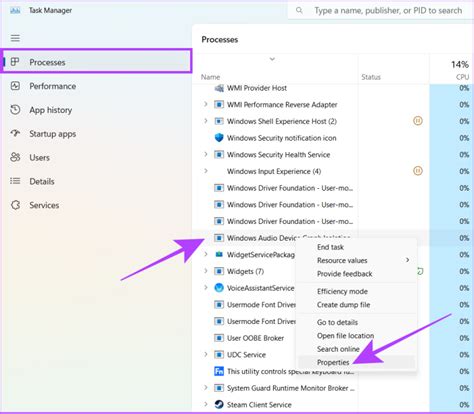Expand the VoiceAssistantService row
Viewport: 474px width, 414px height.
(x=206, y=287)
